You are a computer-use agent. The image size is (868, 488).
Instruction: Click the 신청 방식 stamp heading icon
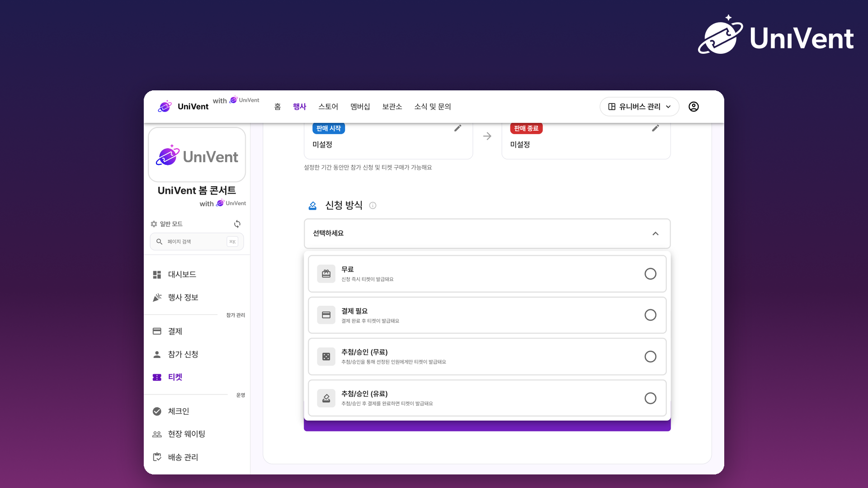click(312, 206)
